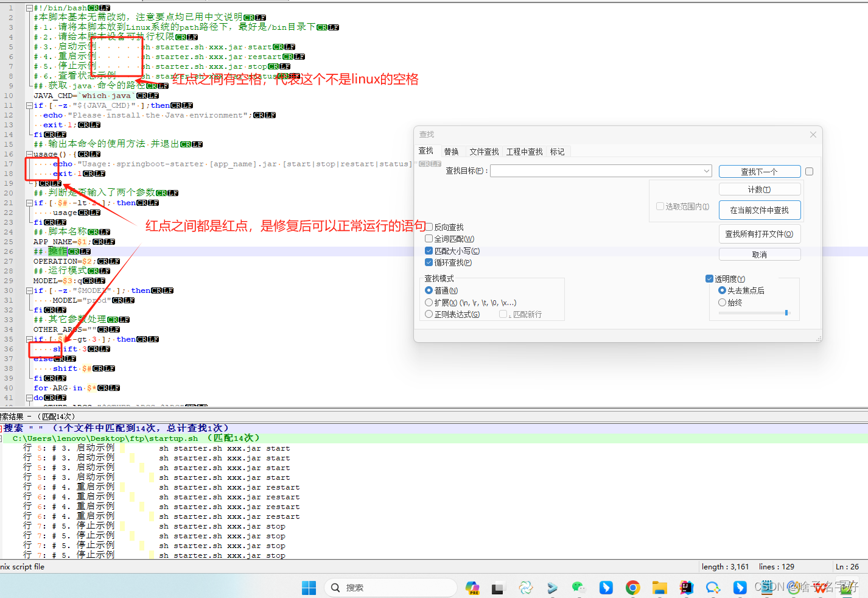Tick the checkbox beside 查找下一个
This screenshot has height=598, width=868.
coord(809,172)
